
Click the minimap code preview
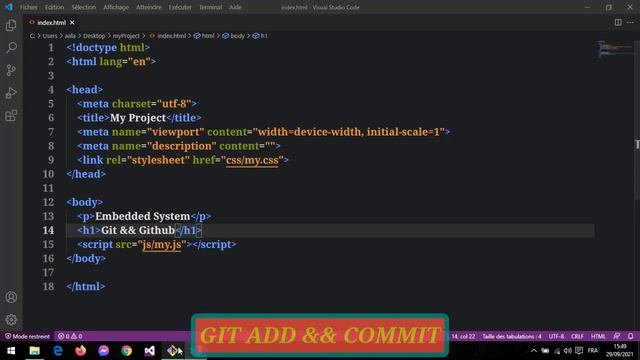[615, 50]
